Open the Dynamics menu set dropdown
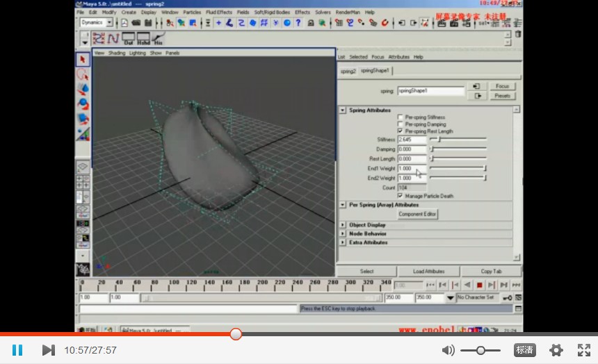 [109, 22]
